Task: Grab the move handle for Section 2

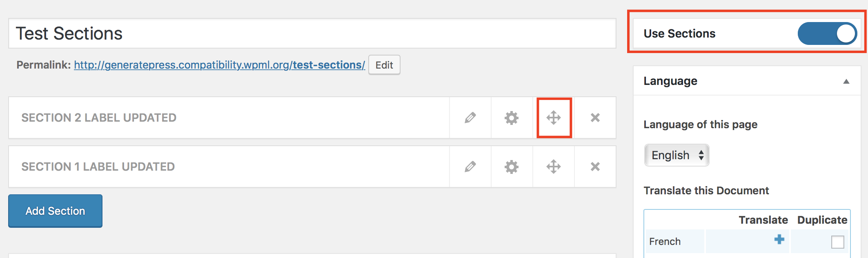Action: click(x=554, y=118)
